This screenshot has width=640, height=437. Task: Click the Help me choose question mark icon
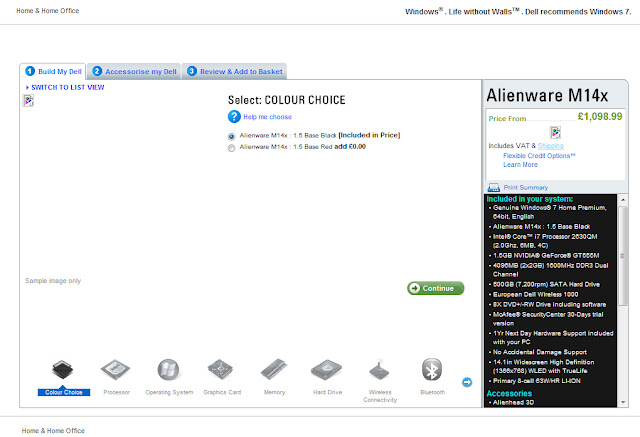click(x=234, y=117)
